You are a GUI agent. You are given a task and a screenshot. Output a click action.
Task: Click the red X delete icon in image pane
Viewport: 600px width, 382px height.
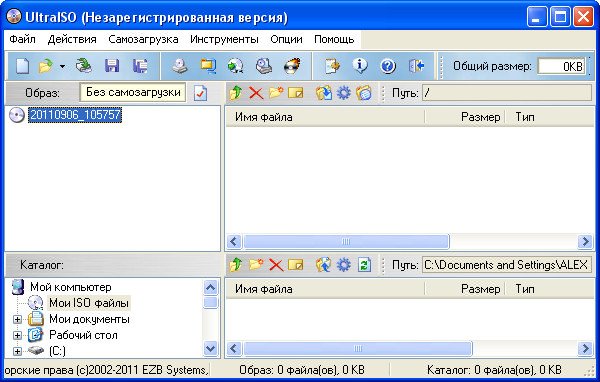pos(256,93)
